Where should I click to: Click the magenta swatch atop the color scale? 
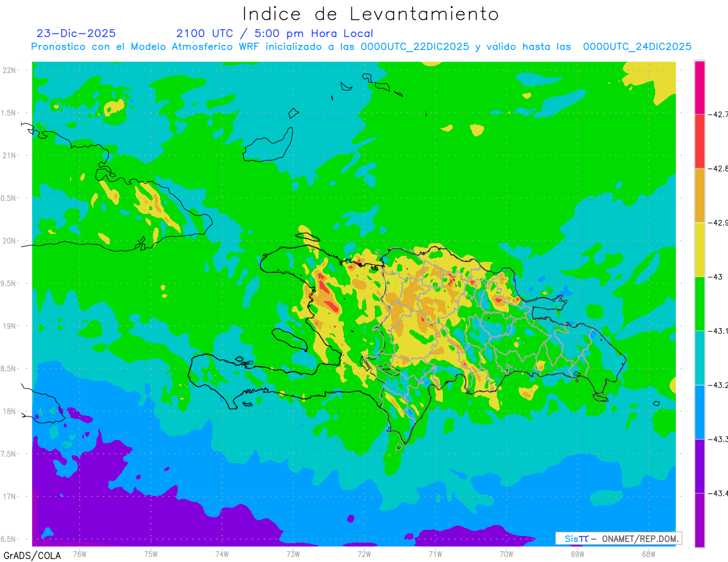coord(699,87)
